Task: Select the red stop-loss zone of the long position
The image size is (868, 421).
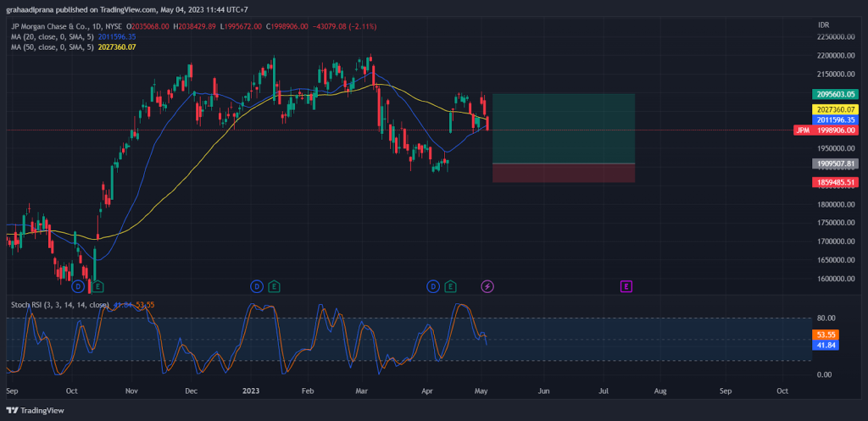Action: click(x=563, y=173)
